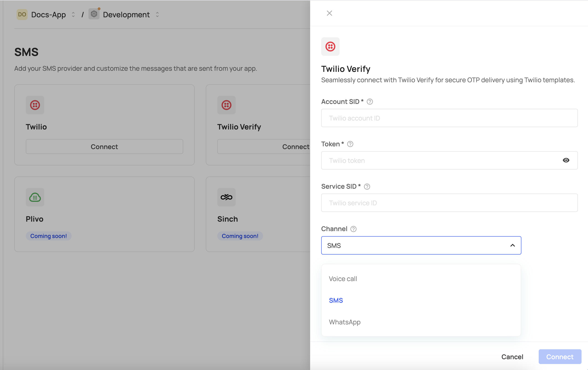Image resolution: width=588 pixels, height=370 pixels.
Task: Close the Twilio Verify side panel
Action: (329, 13)
